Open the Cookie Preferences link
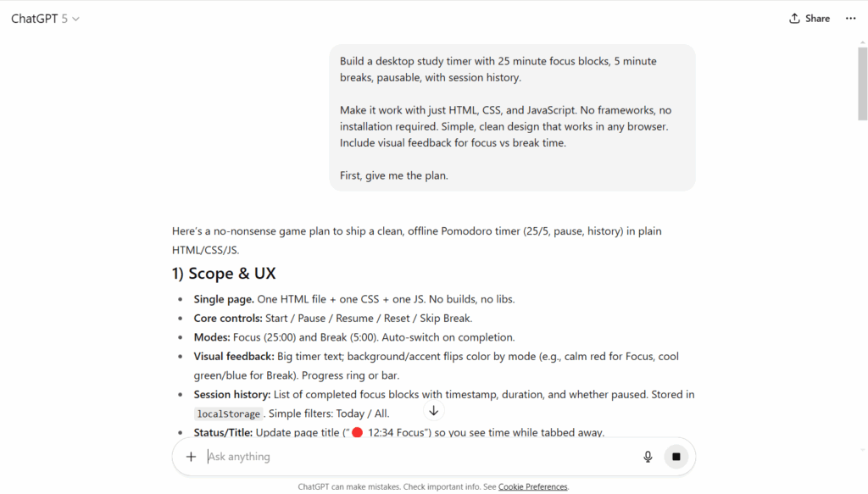This screenshot has width=868, height=494. [532, 487]
